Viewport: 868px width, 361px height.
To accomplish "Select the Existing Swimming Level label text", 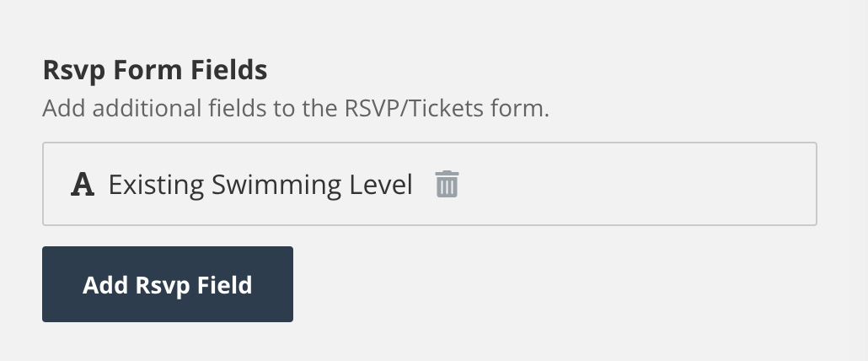I will pos(260,185).
